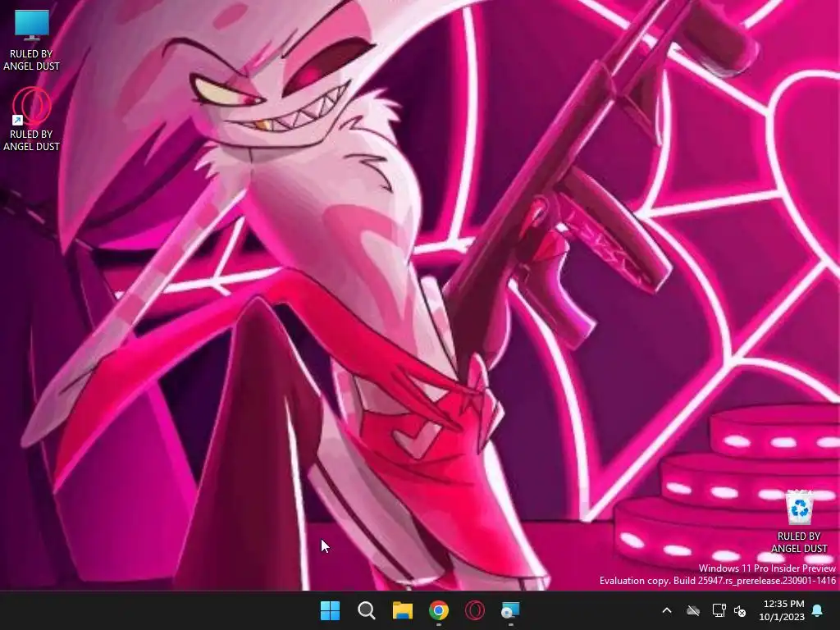This screenshot has width=840, height=630.
Task: Show hidden system tray icons
Action: [667, 610]
